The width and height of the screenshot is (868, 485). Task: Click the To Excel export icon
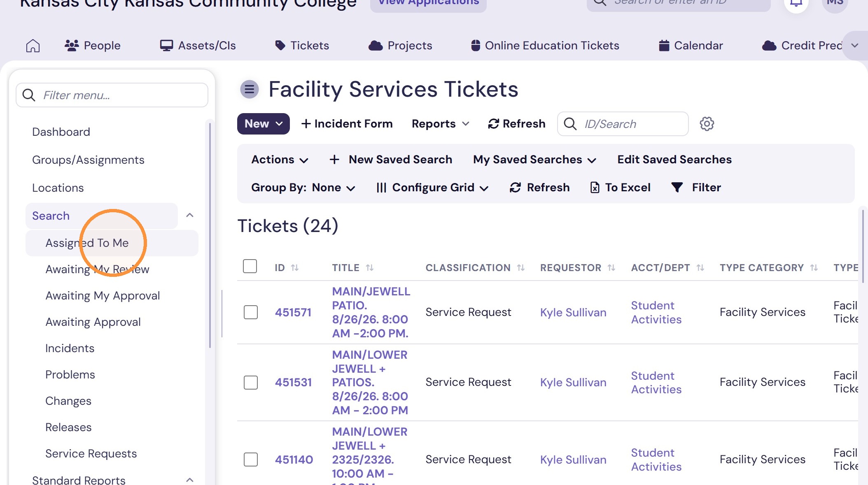(595, 188)
